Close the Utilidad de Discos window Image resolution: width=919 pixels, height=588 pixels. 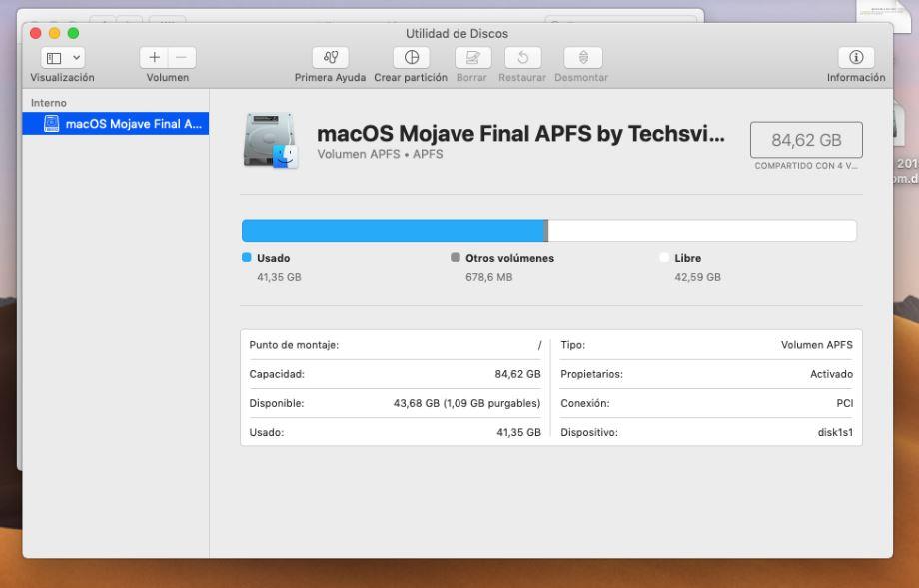(36, 33)
